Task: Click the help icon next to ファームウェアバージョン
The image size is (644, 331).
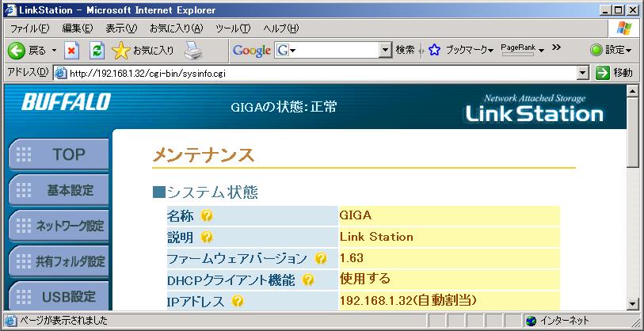Action: 321,258
